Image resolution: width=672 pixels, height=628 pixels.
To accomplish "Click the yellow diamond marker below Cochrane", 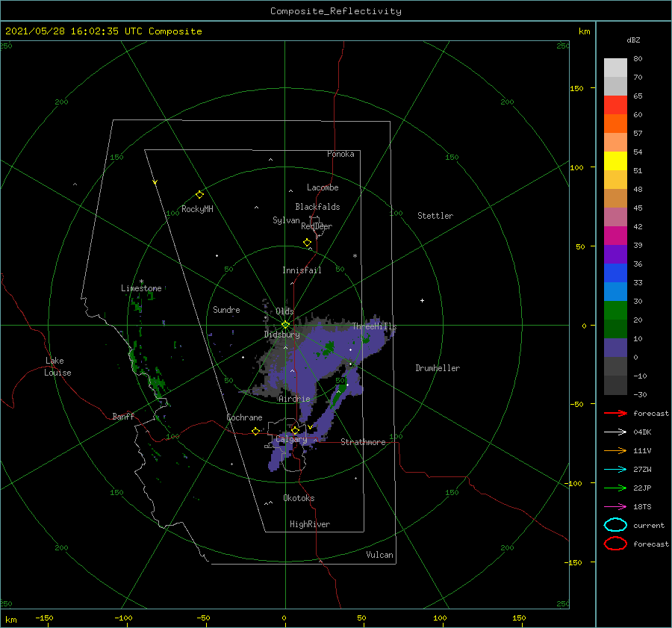I will point(255,431).
